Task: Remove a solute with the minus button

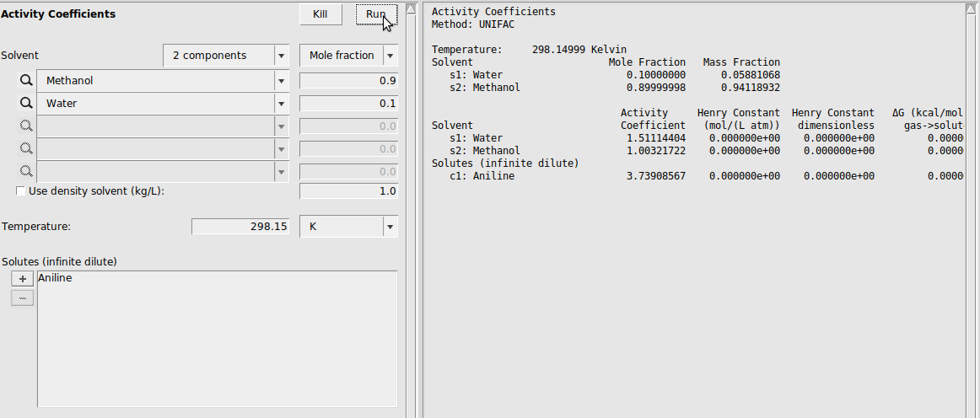Action: click(x=22, y=297)
